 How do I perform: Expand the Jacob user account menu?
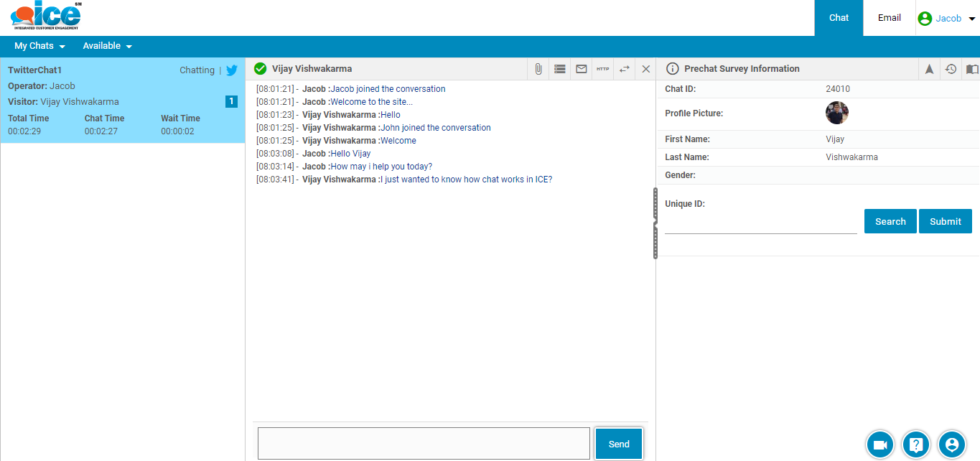947,19
